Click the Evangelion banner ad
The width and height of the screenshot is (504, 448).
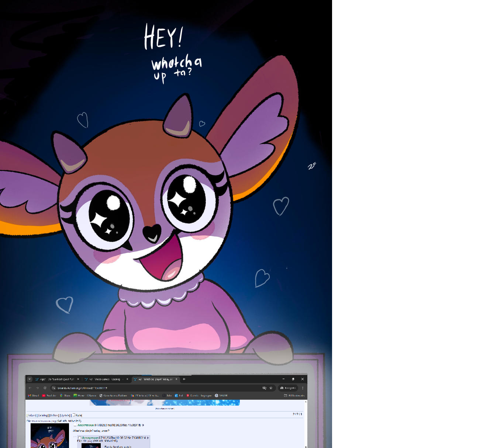[x=165, y=402]
